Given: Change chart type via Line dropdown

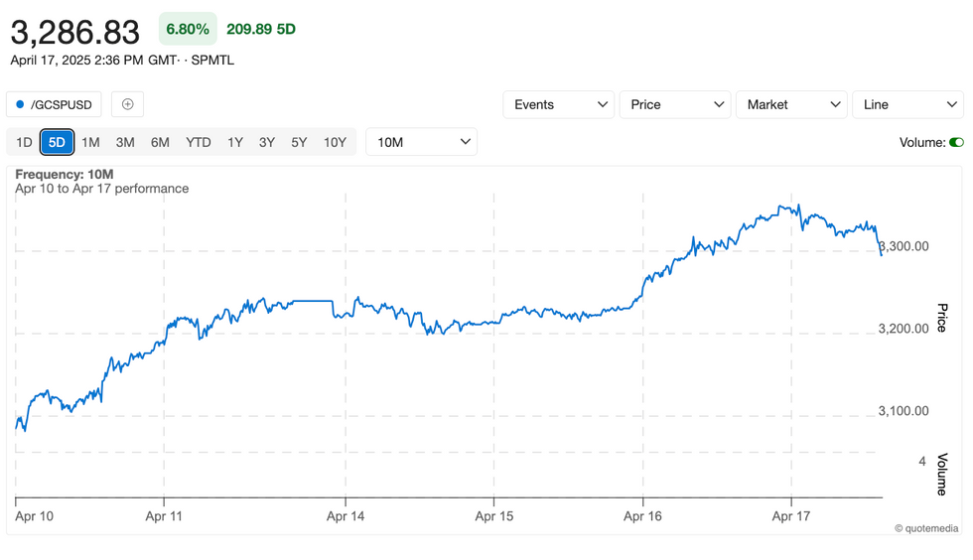Looking at the screenshot, I should pos(906,104).
